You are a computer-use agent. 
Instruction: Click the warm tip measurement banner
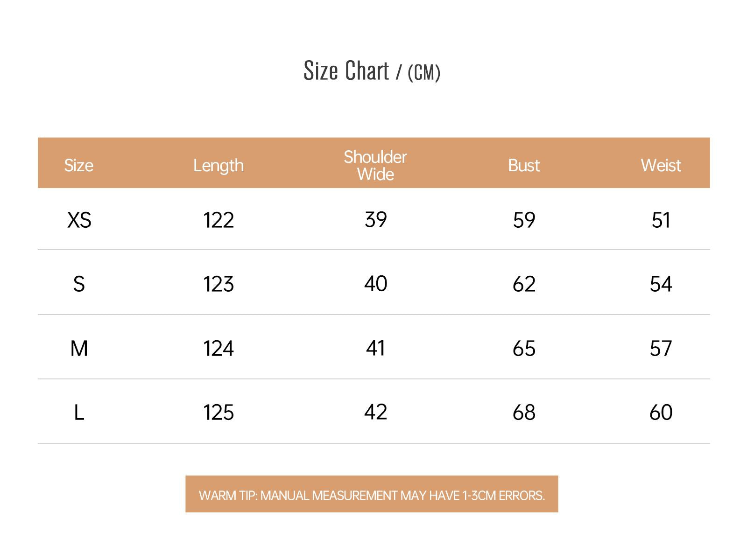pos(372,494)
